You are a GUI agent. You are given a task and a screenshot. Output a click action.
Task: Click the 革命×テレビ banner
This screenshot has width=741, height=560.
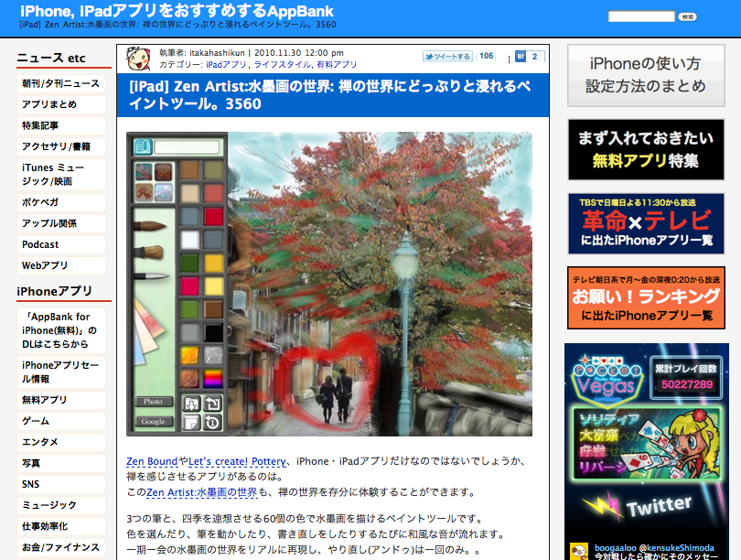[x=646, y=223]
